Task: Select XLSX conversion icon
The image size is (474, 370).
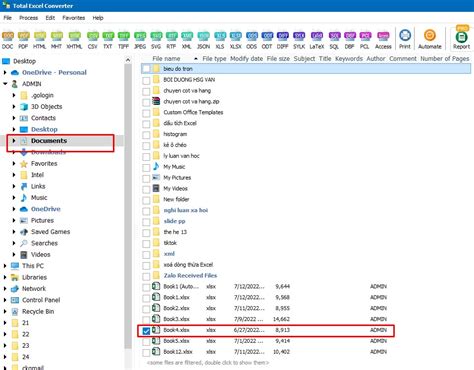Action: (x=236, y=40)
